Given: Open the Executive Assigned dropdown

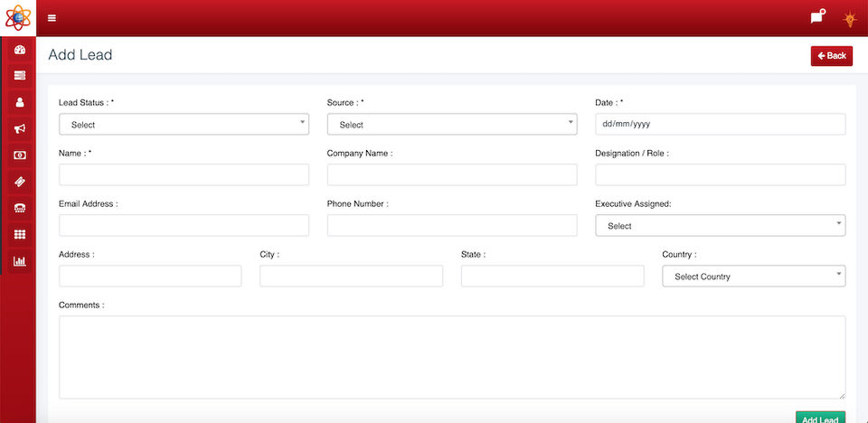Looking at the screenshot, I should tap(721, 226).
